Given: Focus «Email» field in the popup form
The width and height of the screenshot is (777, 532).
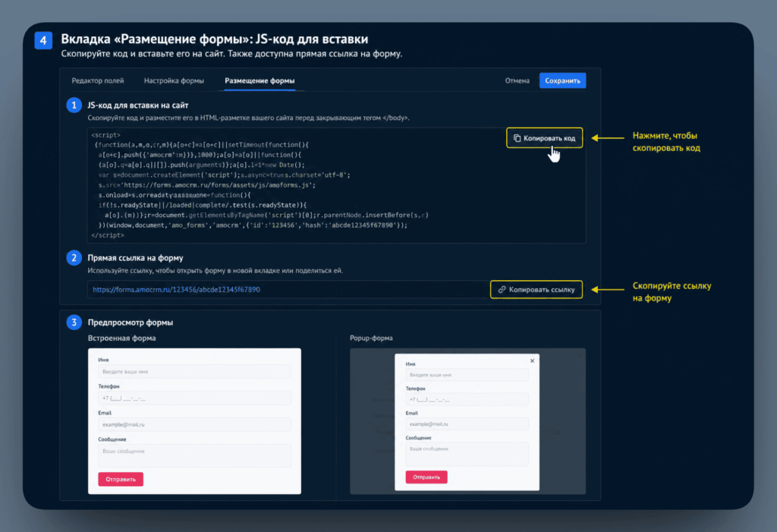Looking at the screenshot, I should click(467, 424).
